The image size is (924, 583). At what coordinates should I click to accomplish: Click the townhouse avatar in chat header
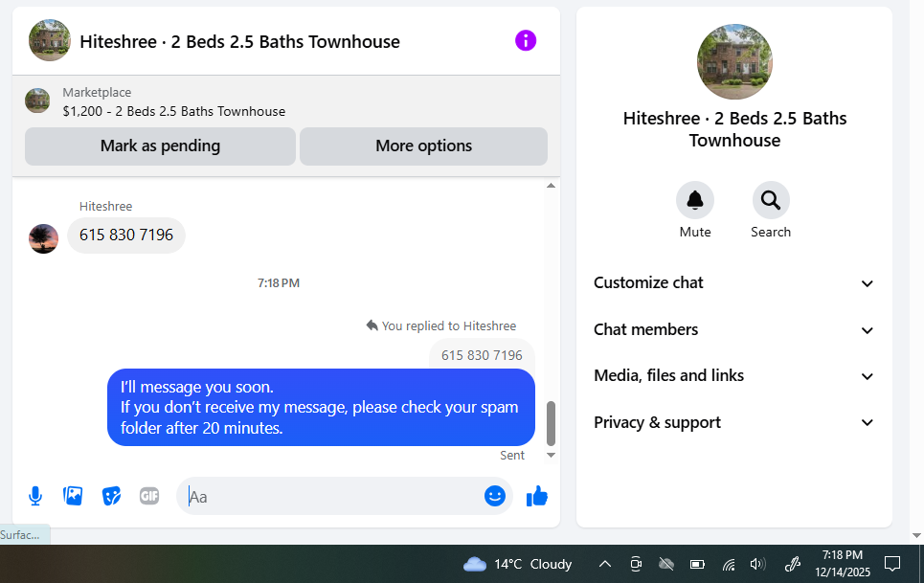pyautogui.click(x=50, y=40)
